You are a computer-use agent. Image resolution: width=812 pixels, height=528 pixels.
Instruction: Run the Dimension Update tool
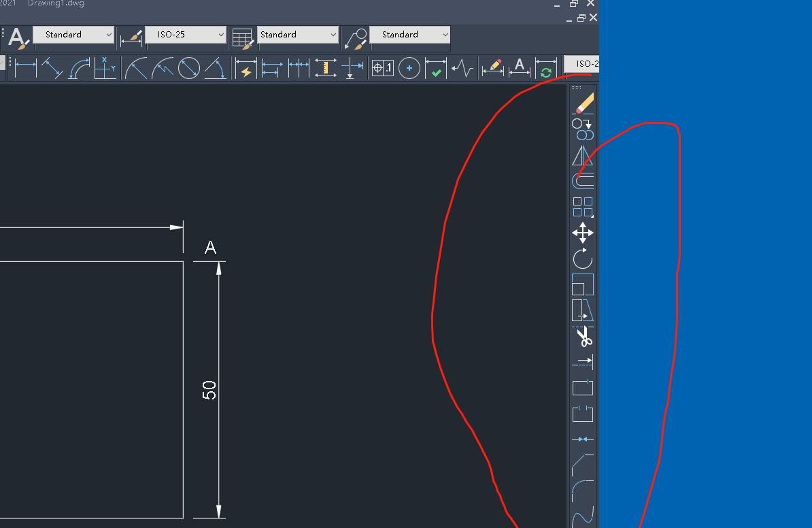click(546, 68)
